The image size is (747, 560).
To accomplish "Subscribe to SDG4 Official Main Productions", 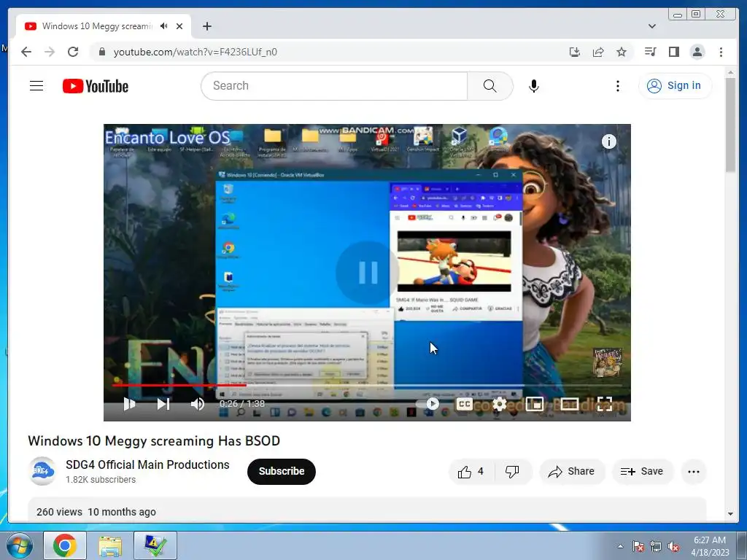I will pos(281,471).
